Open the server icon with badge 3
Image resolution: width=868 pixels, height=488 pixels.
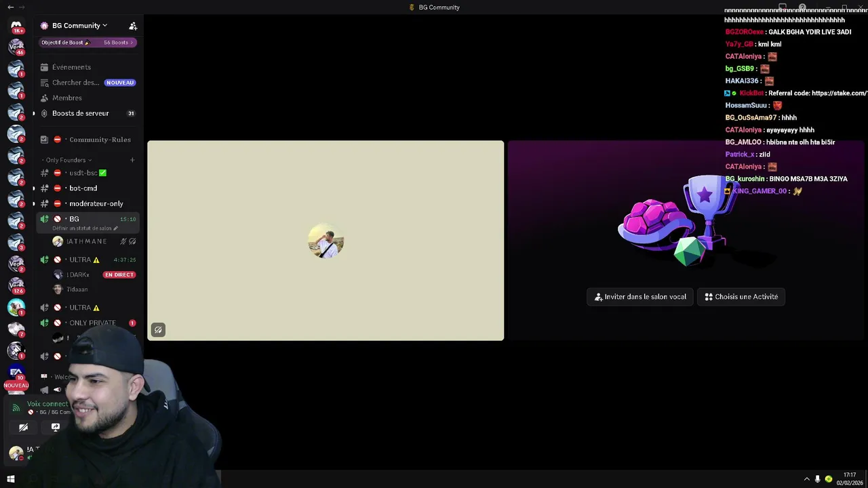point(16,242)
